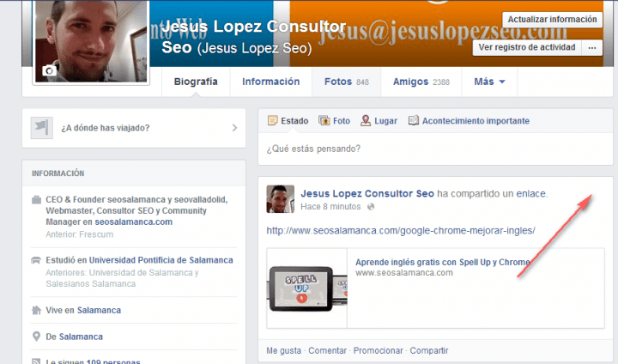This screenshot has height=364, width=618.
Task: Click the Estado notepad icon
Action: click(x=272, y=120)
